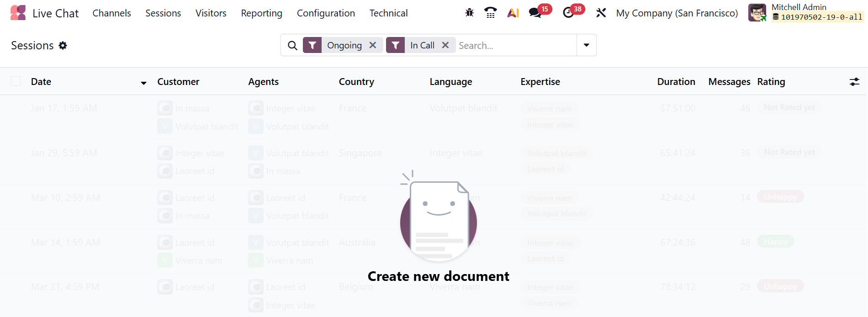This screenshot has width=868, height=317.
Task: Open the VoIP phone dialer icon
Action: [491, 13]
